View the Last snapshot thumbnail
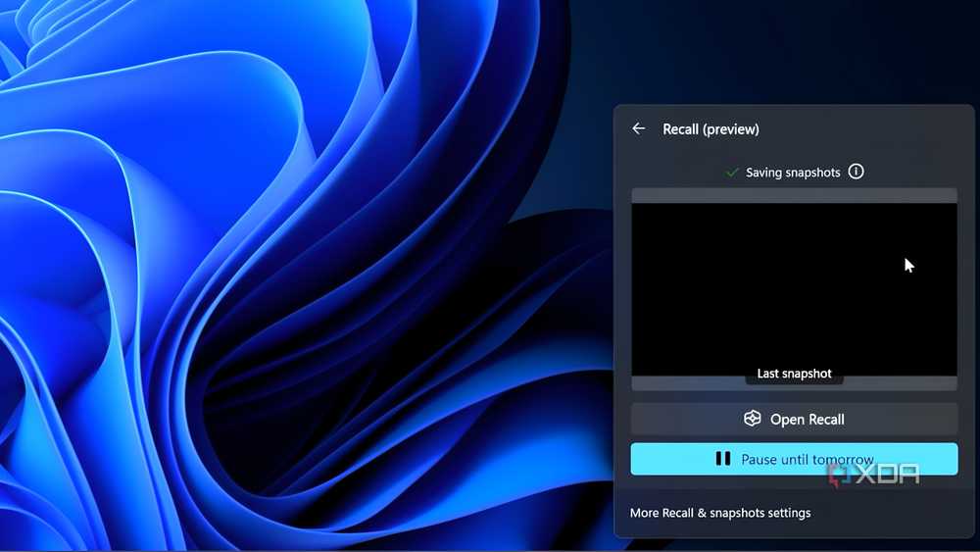Screen dimensions: 980x552 [794, 289]
